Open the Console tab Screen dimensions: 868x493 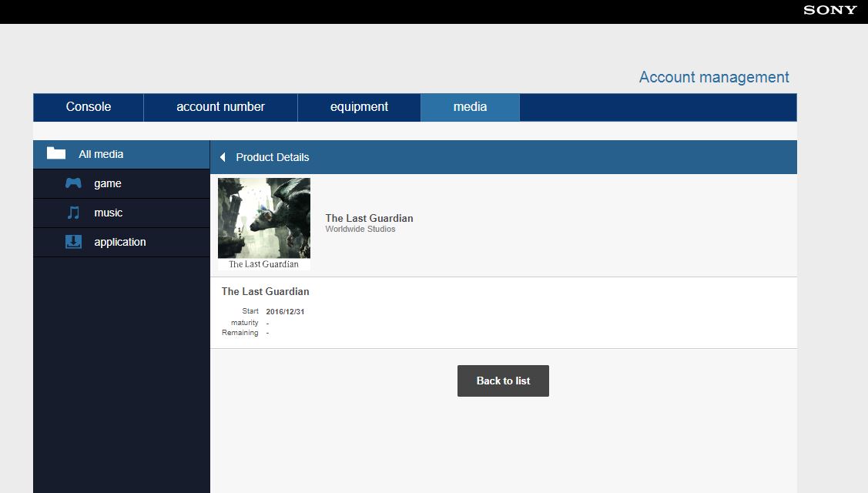(89, 107)
